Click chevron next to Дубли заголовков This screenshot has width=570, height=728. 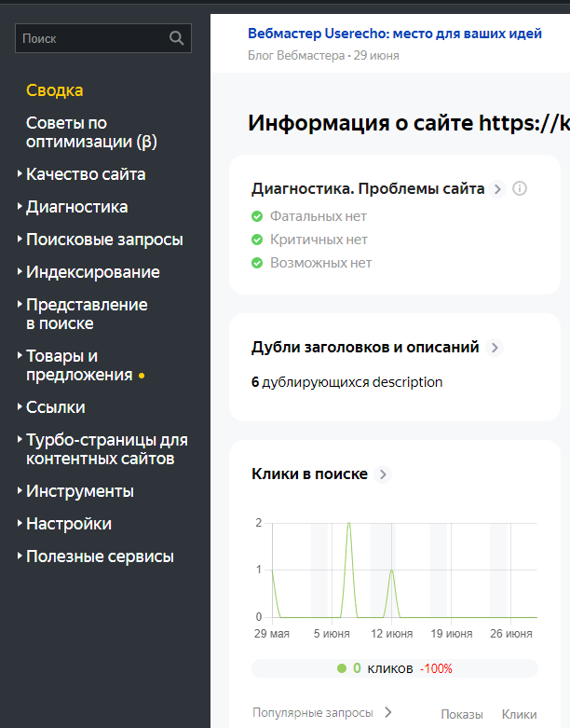pos(495,348)
